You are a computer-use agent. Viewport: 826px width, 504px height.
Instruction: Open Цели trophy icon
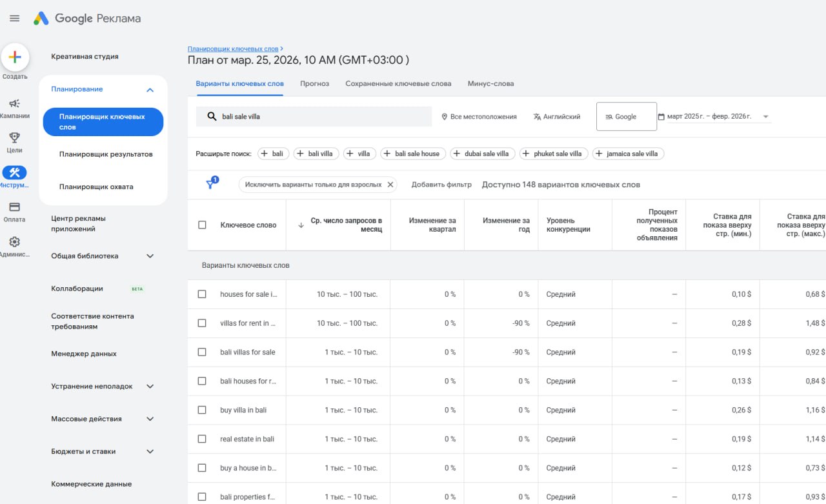coord(14,137)
